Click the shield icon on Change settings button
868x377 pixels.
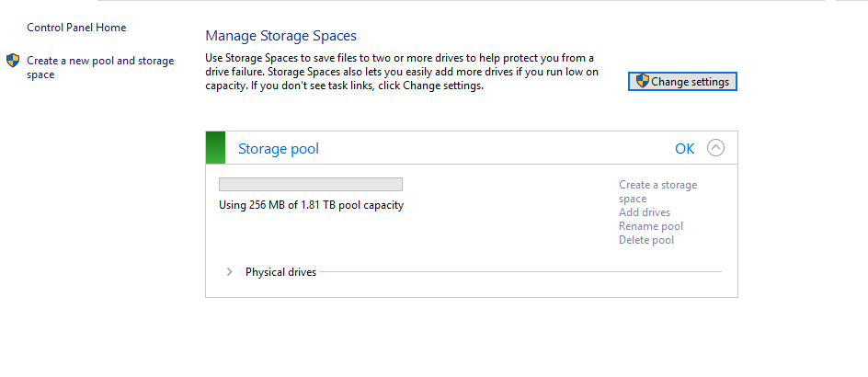(641, 82)
